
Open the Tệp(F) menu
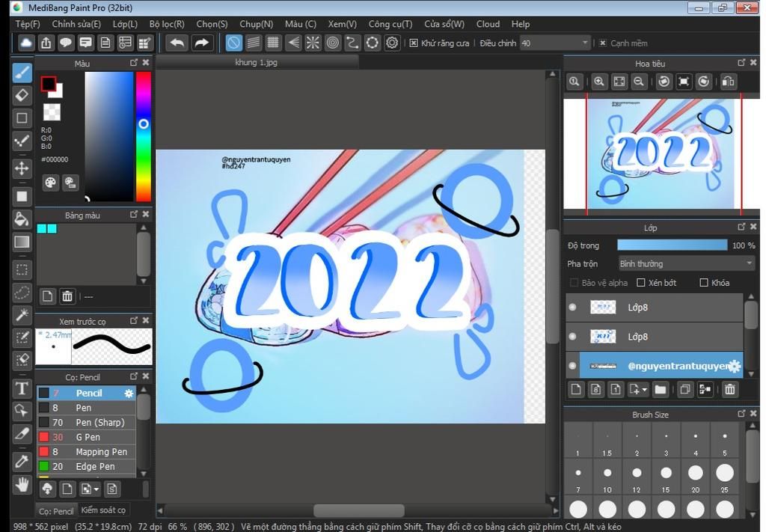pyautogui.click(x=28, y=24)
